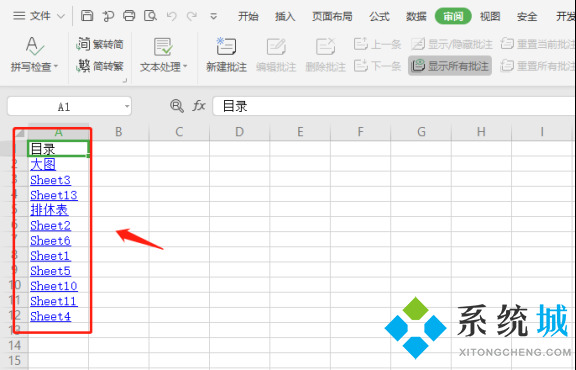Screen dimensions: 576x370
Task: Click the formula bar zoom magnifier icon
Action: click(x=177, y=106)
